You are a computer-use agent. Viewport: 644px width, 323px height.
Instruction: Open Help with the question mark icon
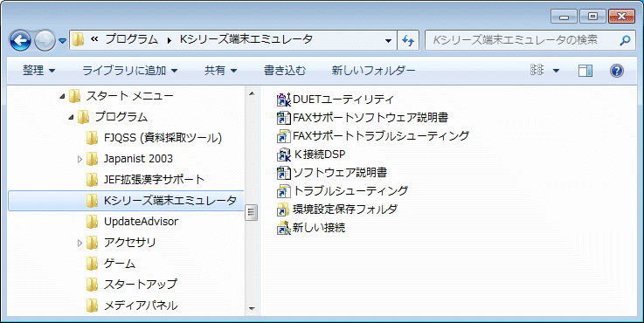click(x=617, y=71)
